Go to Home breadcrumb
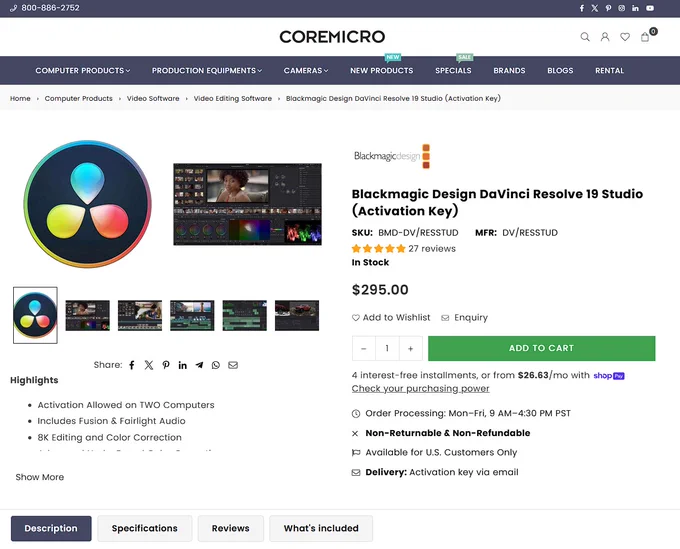 20,98
